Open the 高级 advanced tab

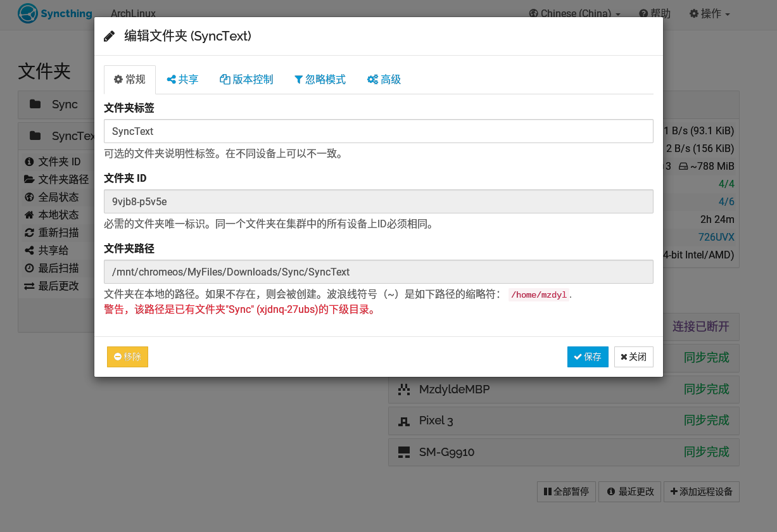pos(384,79)
